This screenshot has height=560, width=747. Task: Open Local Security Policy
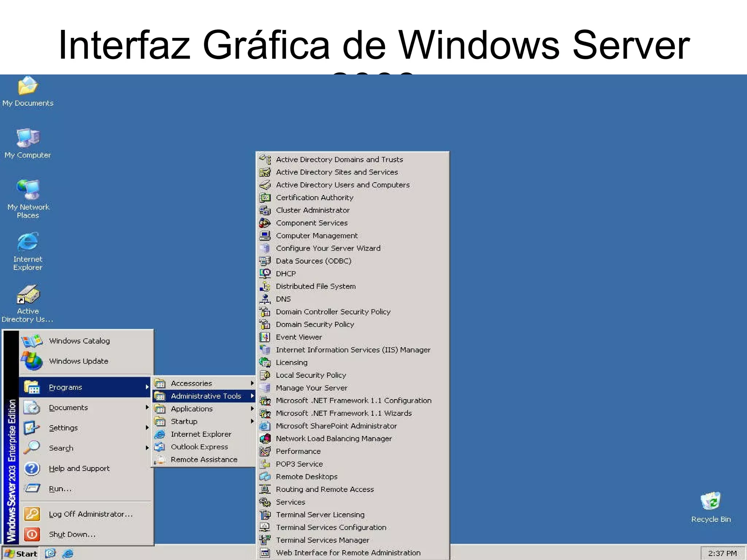(352, 375)
